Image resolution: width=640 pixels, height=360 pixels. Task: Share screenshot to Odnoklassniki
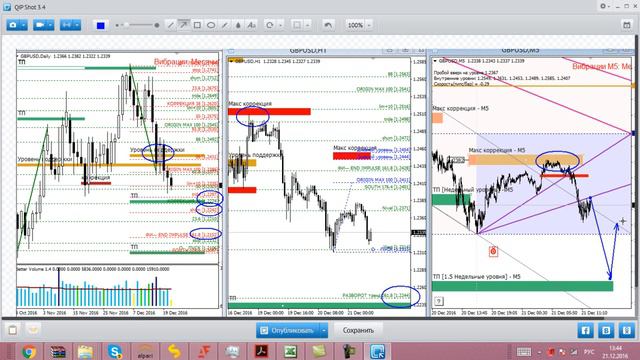[x=627, y=330]
